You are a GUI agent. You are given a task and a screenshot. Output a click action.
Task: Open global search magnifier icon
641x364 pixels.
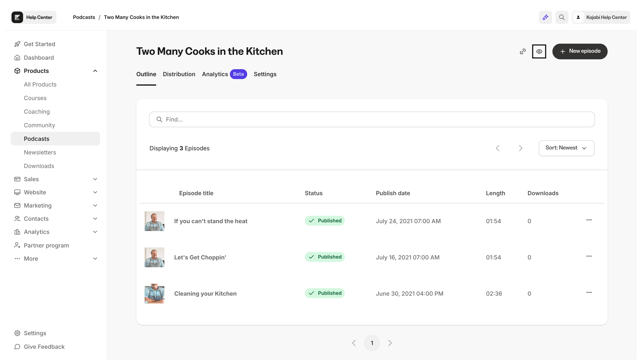[x=562, y=17]
